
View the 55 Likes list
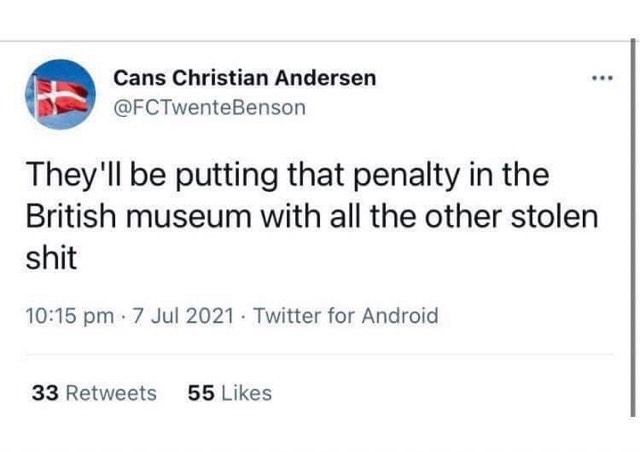coord(230,393)
